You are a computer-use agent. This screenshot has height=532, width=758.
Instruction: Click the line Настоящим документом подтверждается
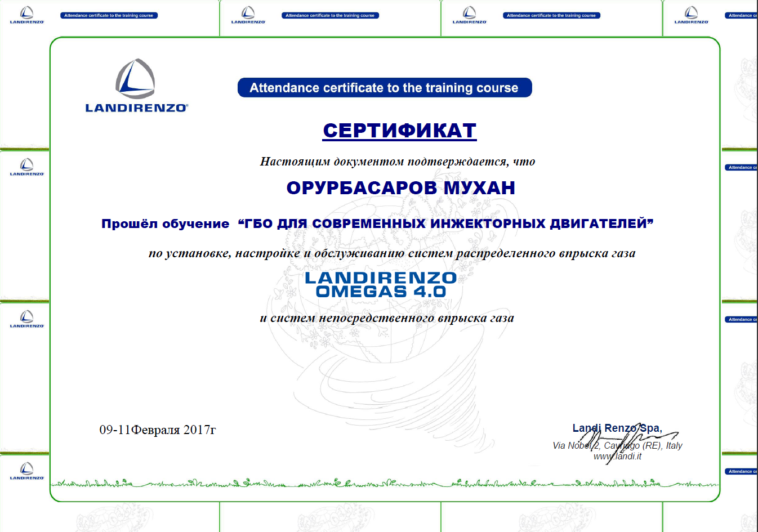[x=397, y=162]
